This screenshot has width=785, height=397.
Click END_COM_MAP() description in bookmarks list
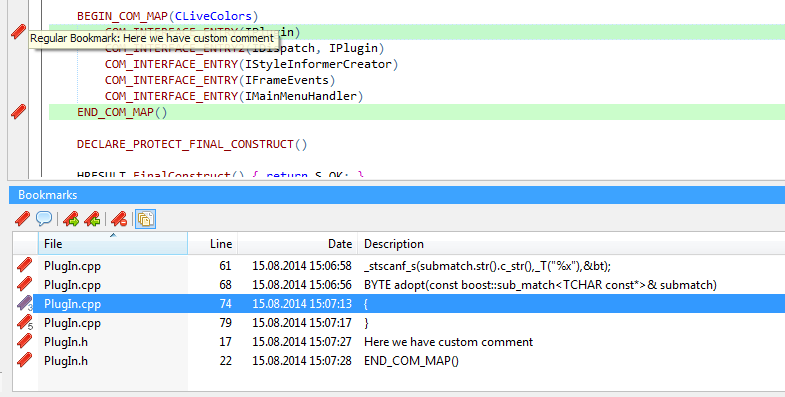[x=411, y=361]
